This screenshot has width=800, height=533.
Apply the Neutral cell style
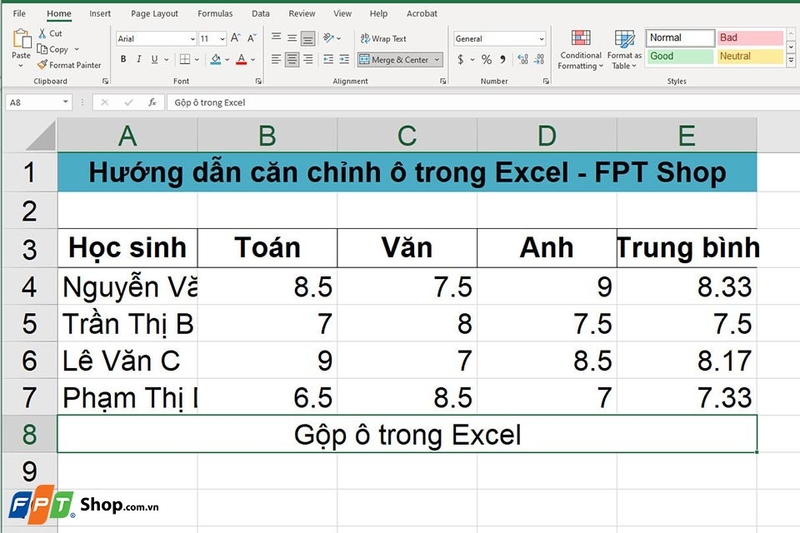tap(750, 56)
